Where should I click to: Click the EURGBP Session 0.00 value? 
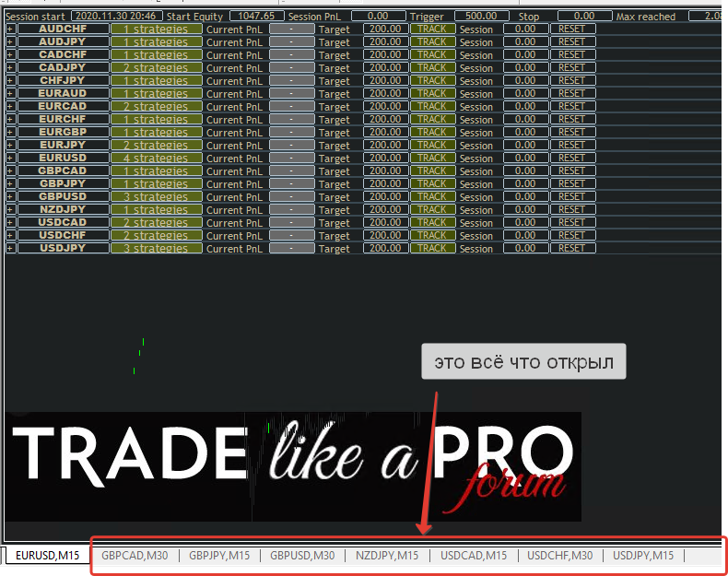click(x=525, y=133)
